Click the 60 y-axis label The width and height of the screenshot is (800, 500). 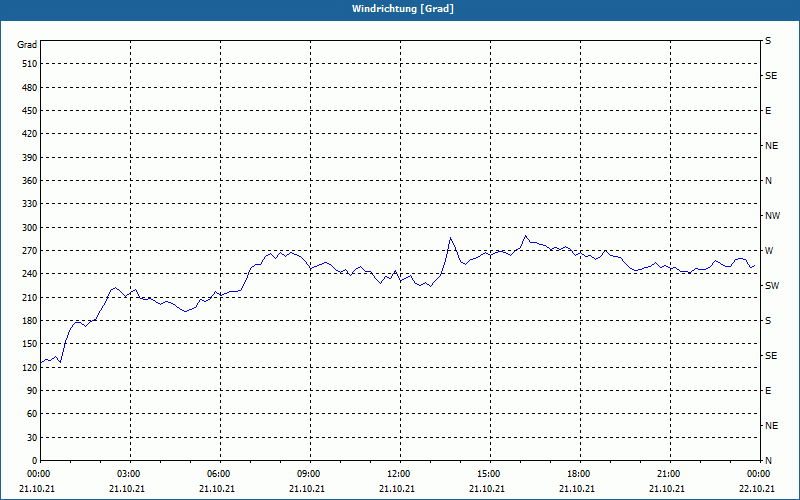pyautogui.click(x=32, y=413)
